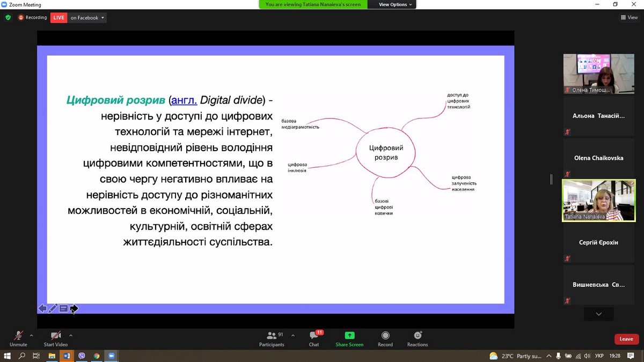Open the View Options dropdown

pyautogui.click(x=396, y=4)
